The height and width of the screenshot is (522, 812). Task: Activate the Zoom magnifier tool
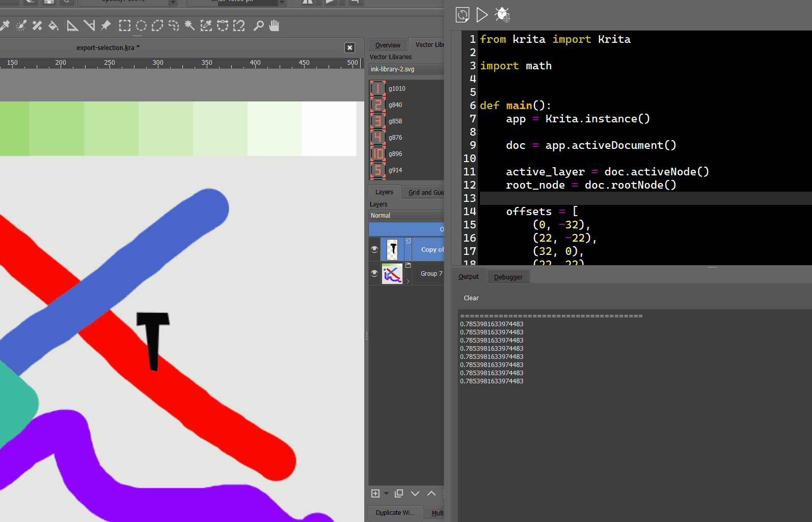[259, 25]
